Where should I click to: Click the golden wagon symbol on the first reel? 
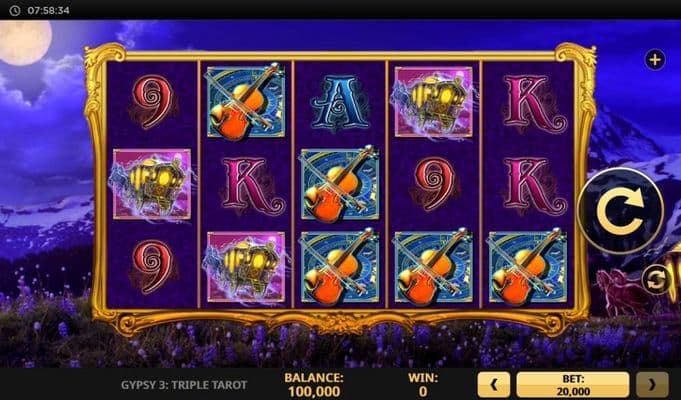tap(152, 184)
